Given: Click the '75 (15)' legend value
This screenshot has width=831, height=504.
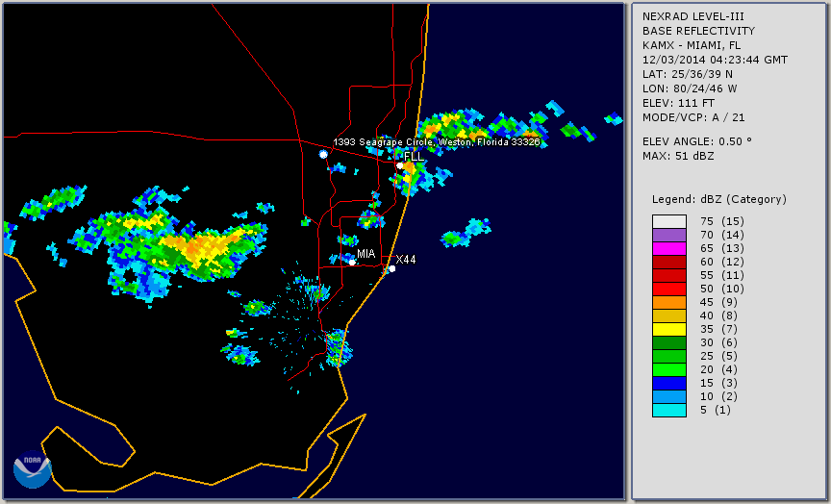Looking at the screenshot, I should [x=721, y=221].
